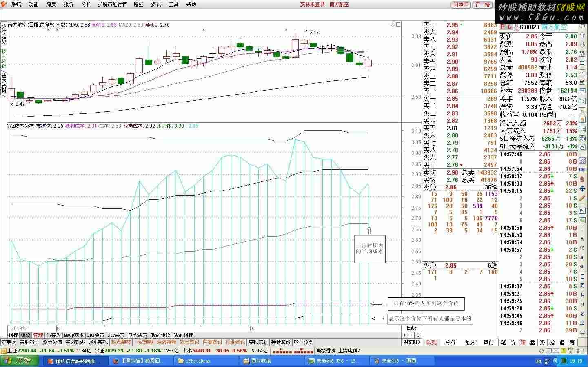Select the DDE决策 template tab
The height and width of the screenshot is (367, 588).
95,335
